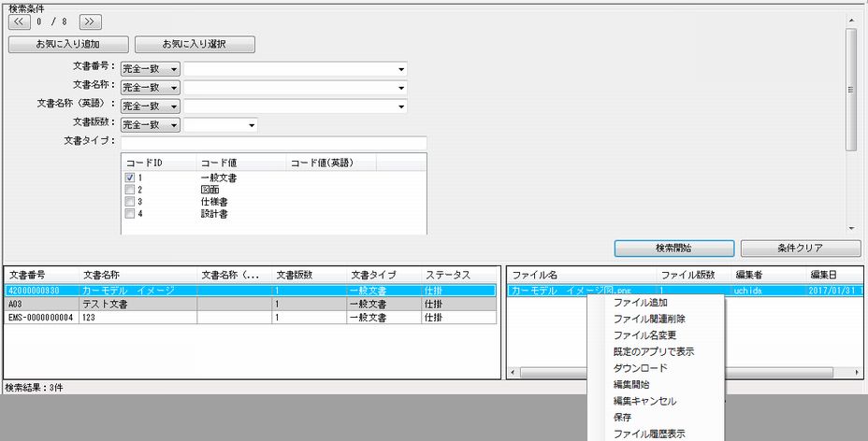Start search with 検索開始 button

(x=674, y=249)
